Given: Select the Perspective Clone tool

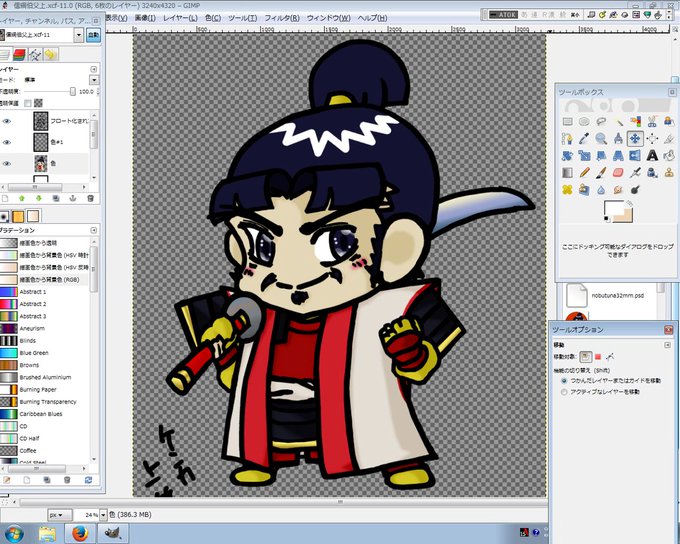Looking at the screenshot, I should pyautogui.click(x=584, y=190).
